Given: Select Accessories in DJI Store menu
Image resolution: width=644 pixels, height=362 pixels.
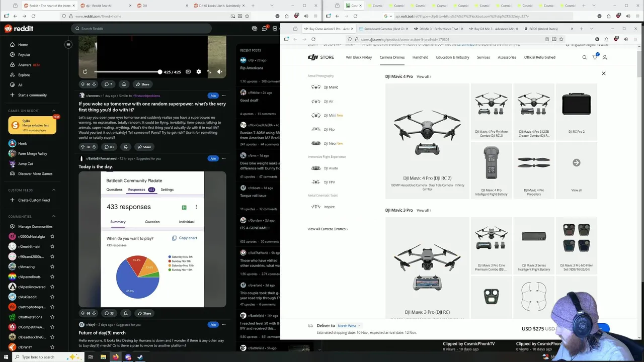Looking at the screenshot, I should tap(507, 57).
